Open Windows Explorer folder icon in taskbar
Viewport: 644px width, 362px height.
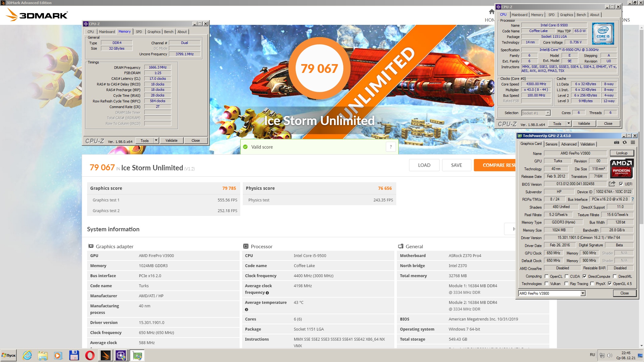coord(43,355)
